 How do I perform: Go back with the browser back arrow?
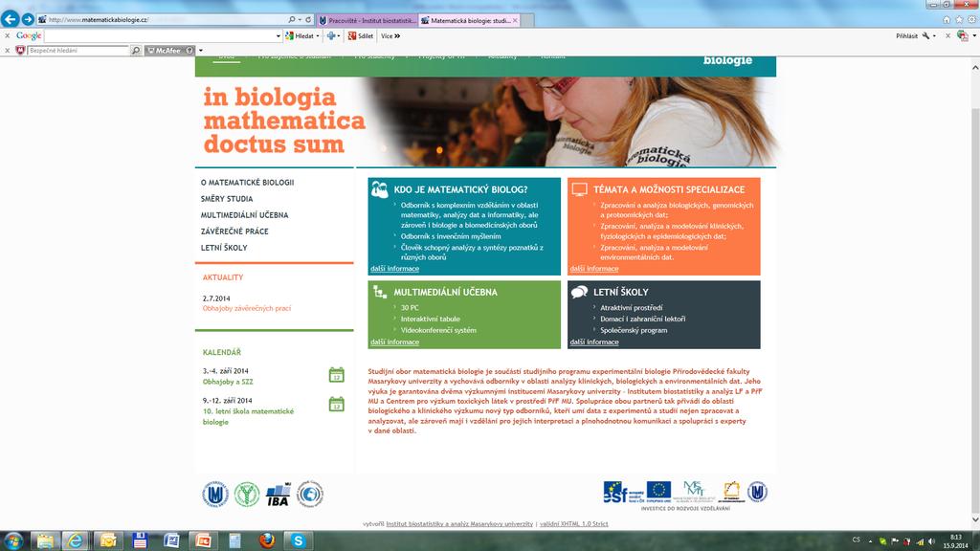10,19
